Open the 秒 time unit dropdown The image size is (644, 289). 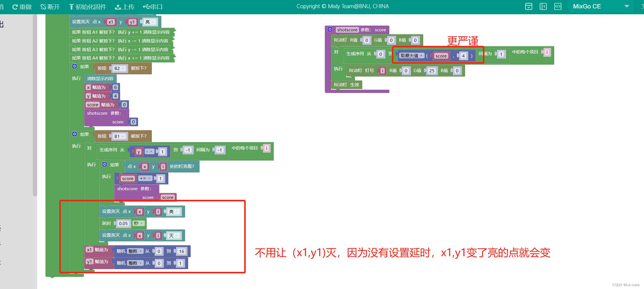[138, 223]
